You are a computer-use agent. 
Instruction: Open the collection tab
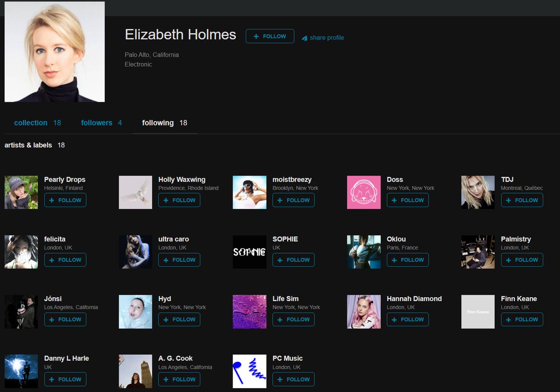click(x=37, y=123)
